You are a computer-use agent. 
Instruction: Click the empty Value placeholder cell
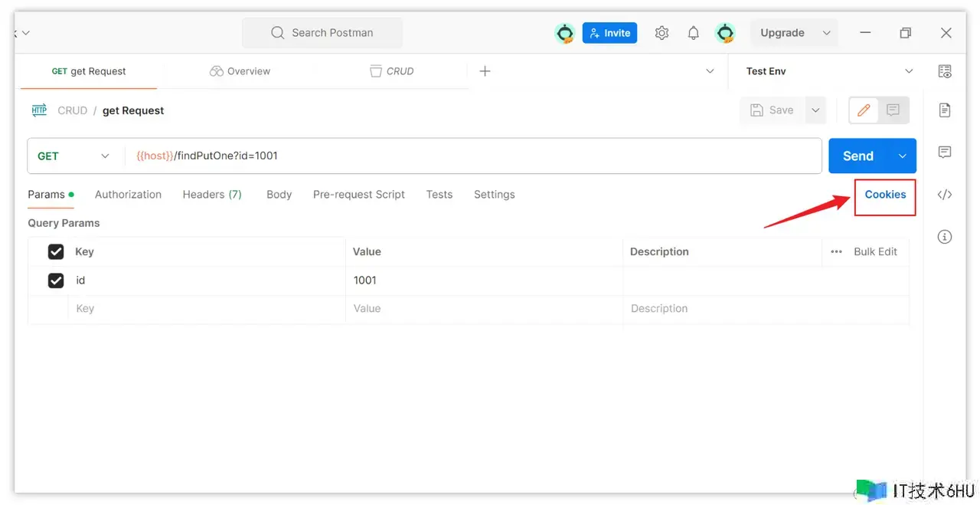coord(484,309)
